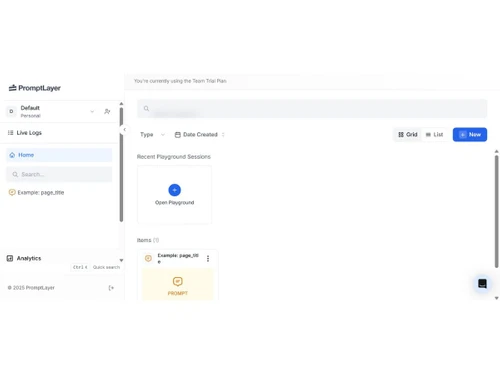Screen dimensions: 500x375
Task: Click the main search bar
Action: (x=312, y=109)
